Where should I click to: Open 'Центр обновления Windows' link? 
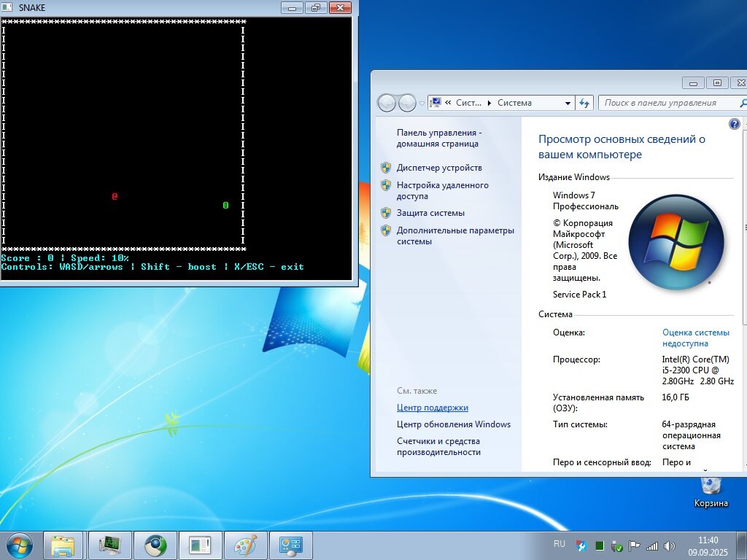[x=454, y=424]
